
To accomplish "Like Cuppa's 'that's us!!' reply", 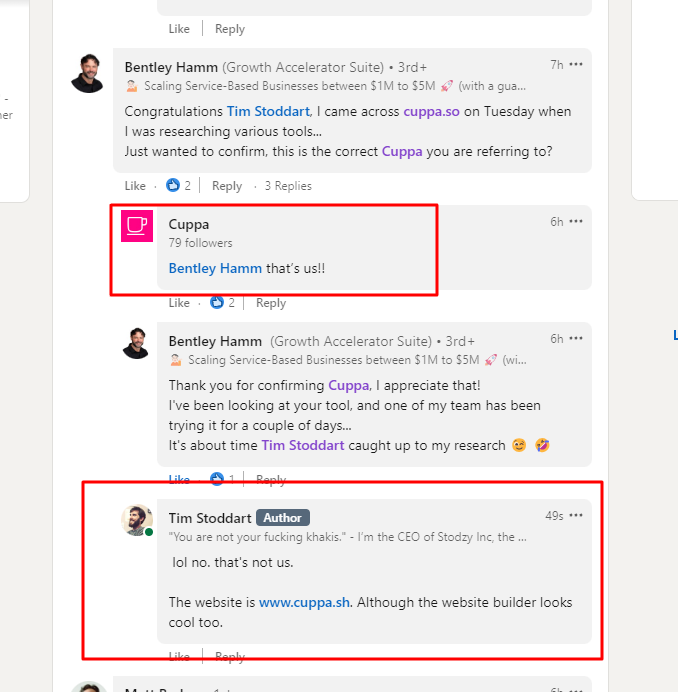I will [179, 303].
